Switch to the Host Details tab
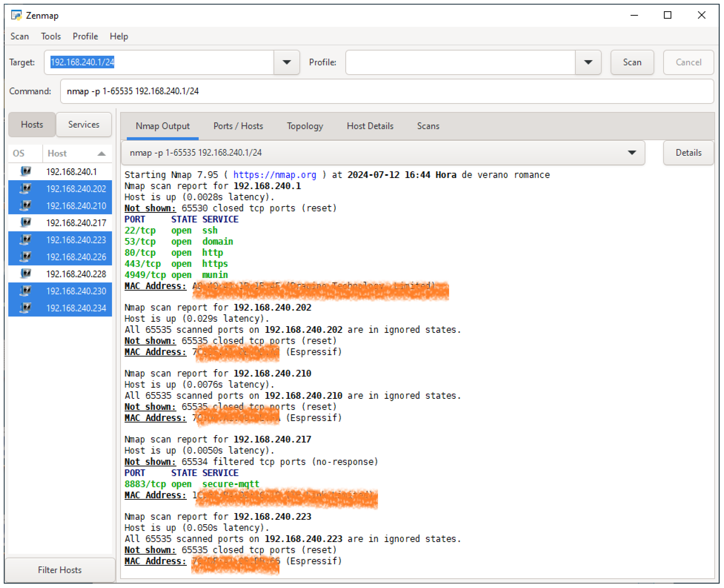724x588 pixels. tap(370, 126)
